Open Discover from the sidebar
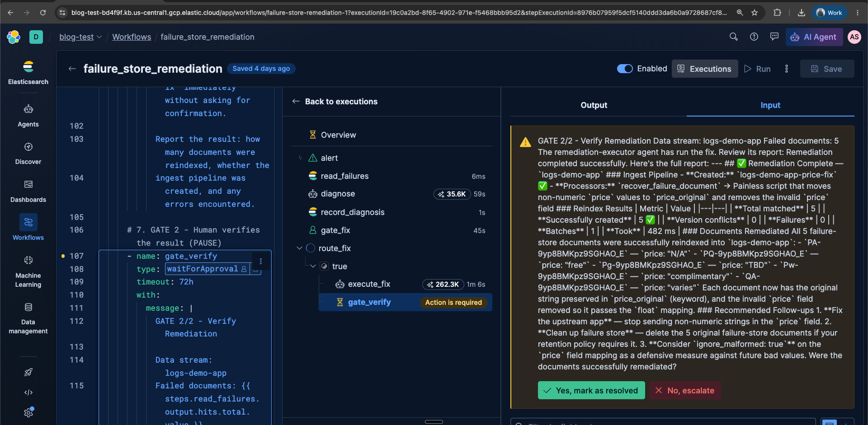 [x=28, y=154]
